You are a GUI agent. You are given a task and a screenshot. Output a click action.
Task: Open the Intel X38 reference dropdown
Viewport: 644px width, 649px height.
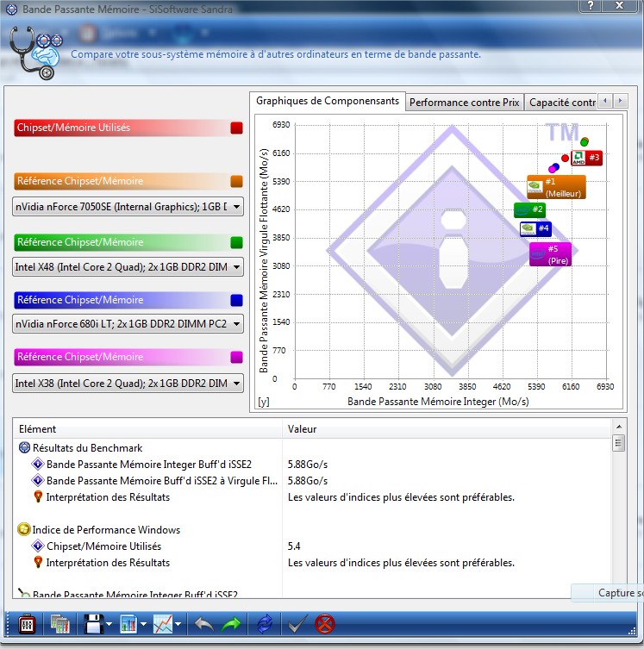[128, 384]
